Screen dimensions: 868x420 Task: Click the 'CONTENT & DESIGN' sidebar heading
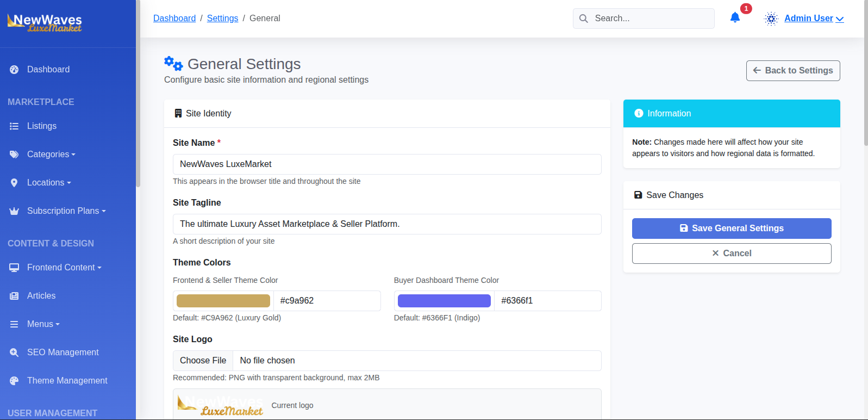click(x=51, y=244)
